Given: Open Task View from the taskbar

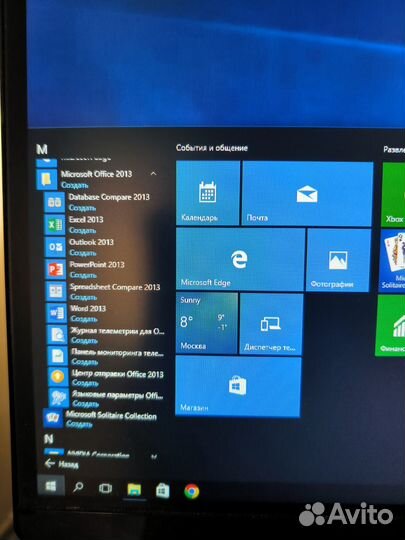Looking at the screenshot, I should tap(105, 488).
